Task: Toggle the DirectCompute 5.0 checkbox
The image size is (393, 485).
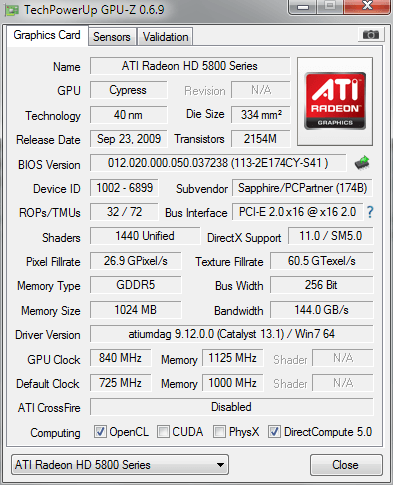Action: 274,431
